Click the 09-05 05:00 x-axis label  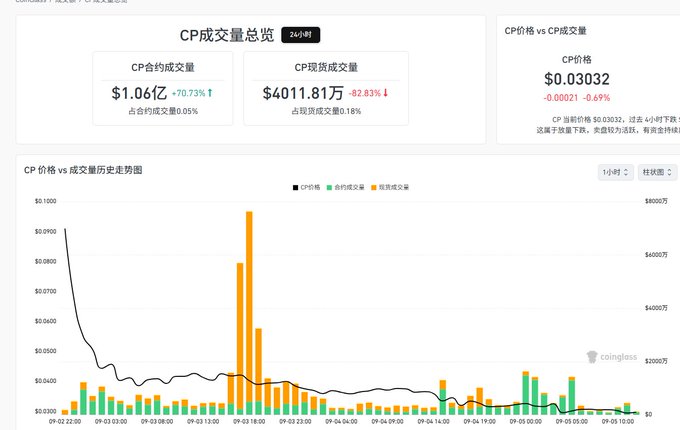click(x=572, y=421)
